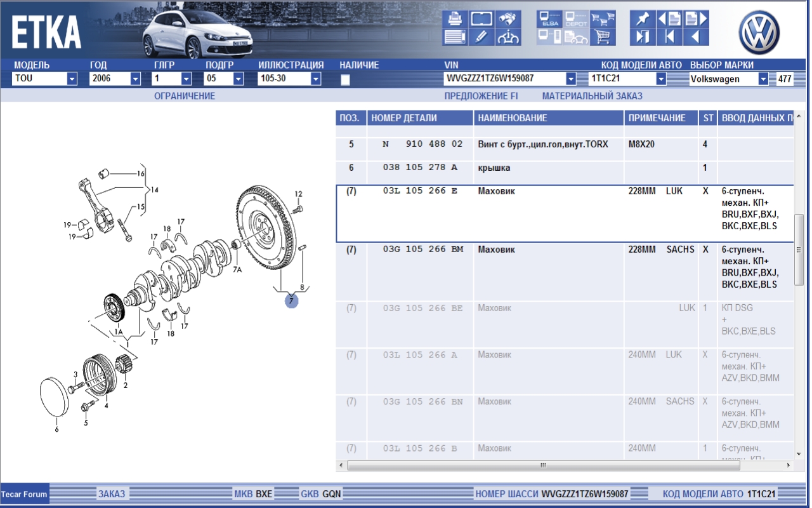Click the ST column header

tap(709, 118)
